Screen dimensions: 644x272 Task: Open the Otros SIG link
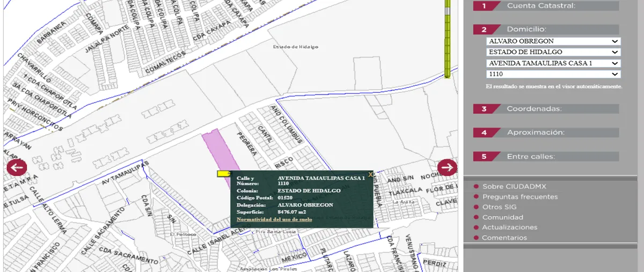500,207
